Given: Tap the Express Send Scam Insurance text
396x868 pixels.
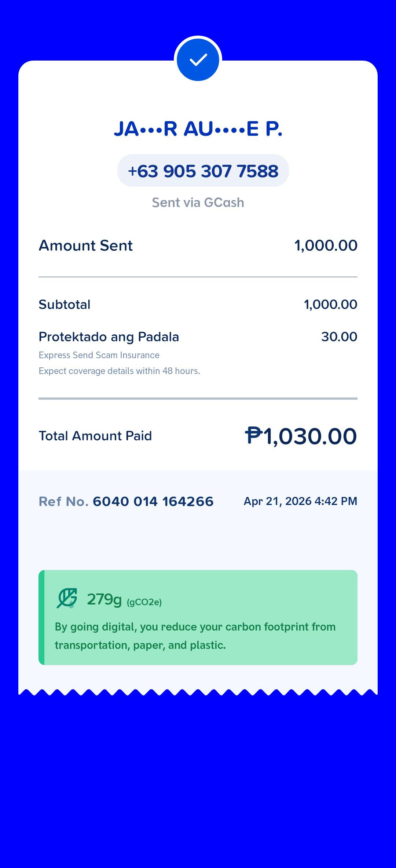Looking at the screenshot, I should pos(99,355).
